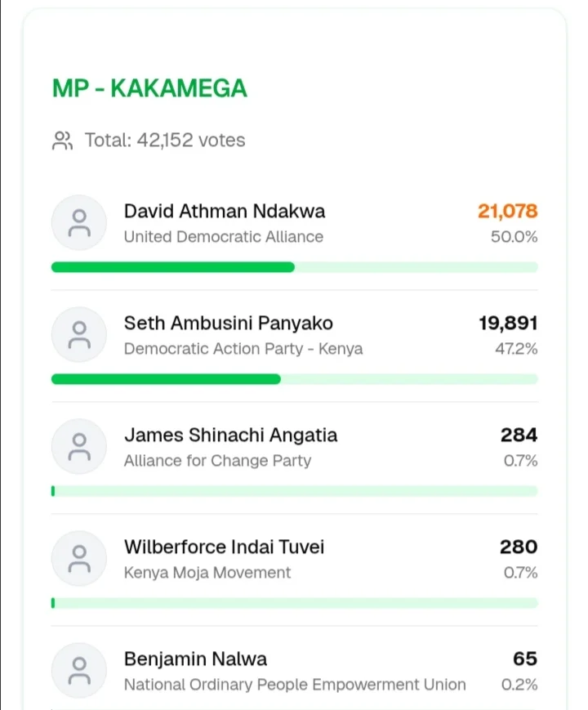Open James Shinachi Angatia candidate entry
The height and width of the screenshot is (710, 588).
pyautogui.click(x=230, y=435)
